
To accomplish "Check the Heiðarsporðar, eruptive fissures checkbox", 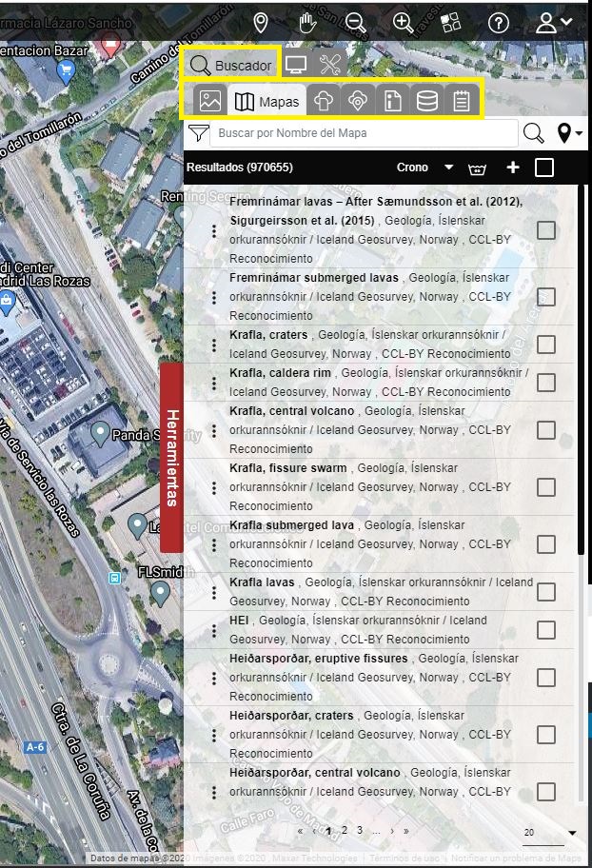I will pos(546,678).
